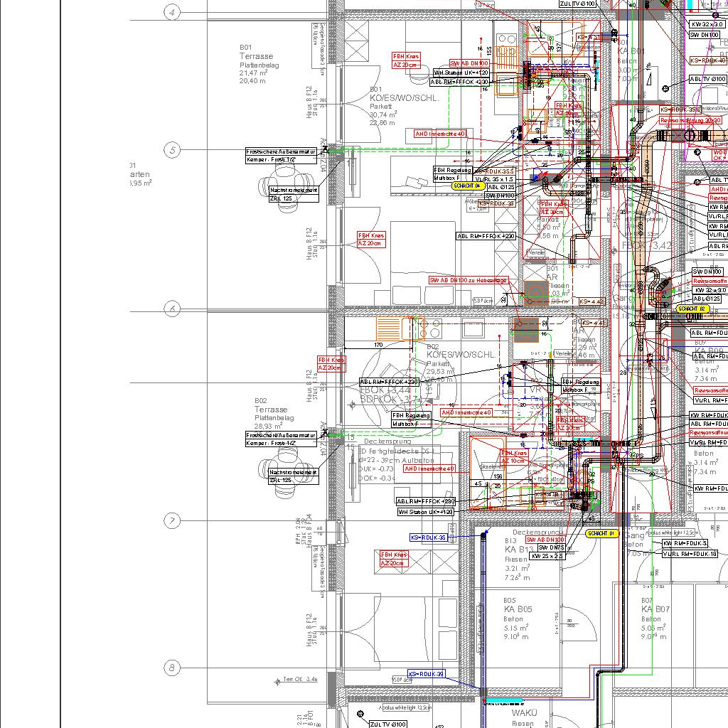Image resolution: width=728 pixels, height=728 pixels.
Task: Click the 'KW 23 x 2.5' pipe label
Action: (547, 556)
